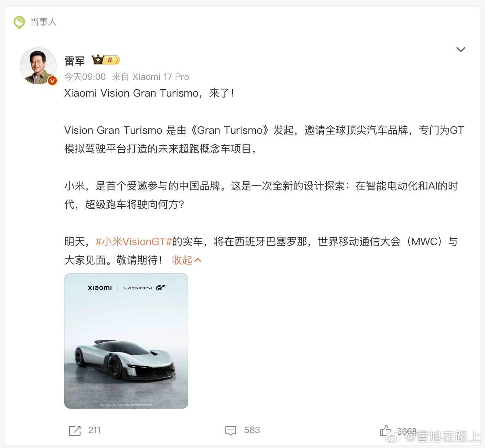Like the post with thumbs-up icon
The height and width of the screenshot is (448, 485).
(386, 431)
